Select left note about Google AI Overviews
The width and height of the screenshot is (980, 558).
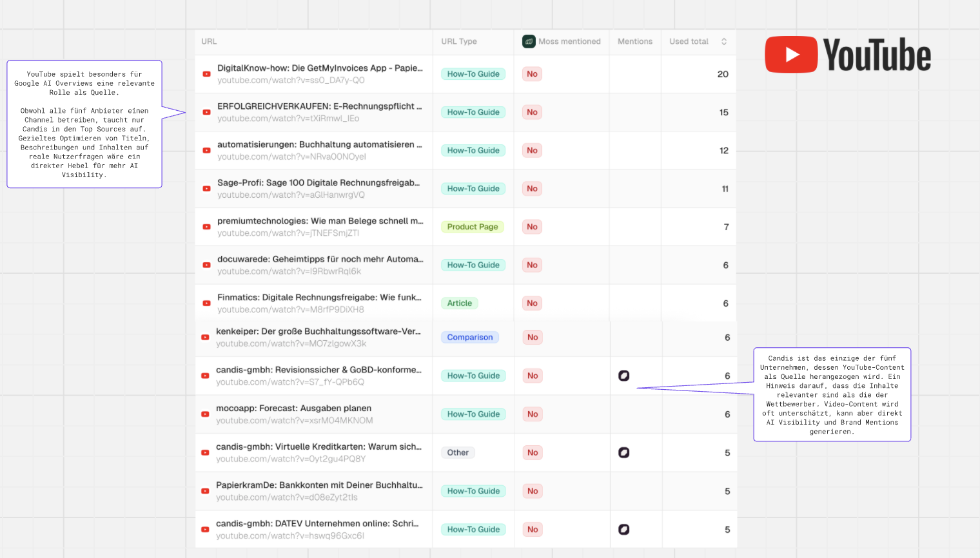click(x=84, y=124)
